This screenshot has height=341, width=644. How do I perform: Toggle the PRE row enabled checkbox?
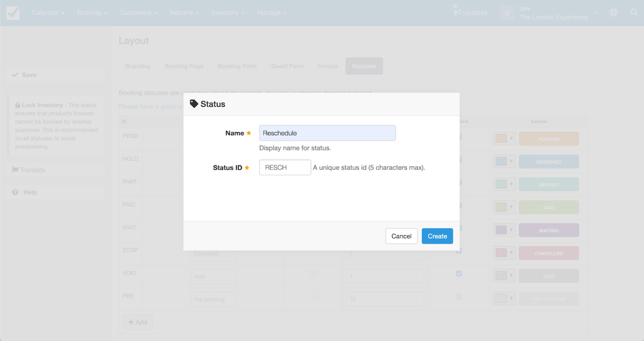coord(459,296)
